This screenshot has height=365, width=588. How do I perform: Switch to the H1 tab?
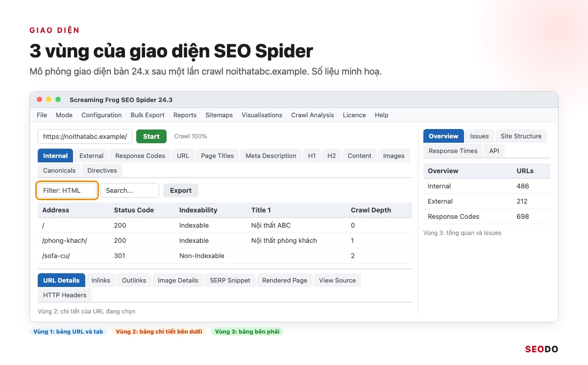pyautogui.click(x=312, y=156)
